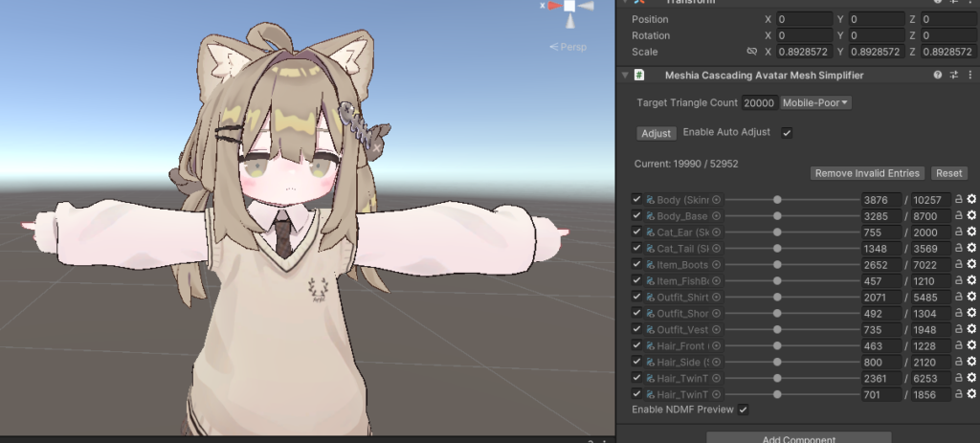Image resolution: width=980 pixels, height=443 pixels.
Task: Click the Persp projection label in scene view
Action: tap(572, 47)
